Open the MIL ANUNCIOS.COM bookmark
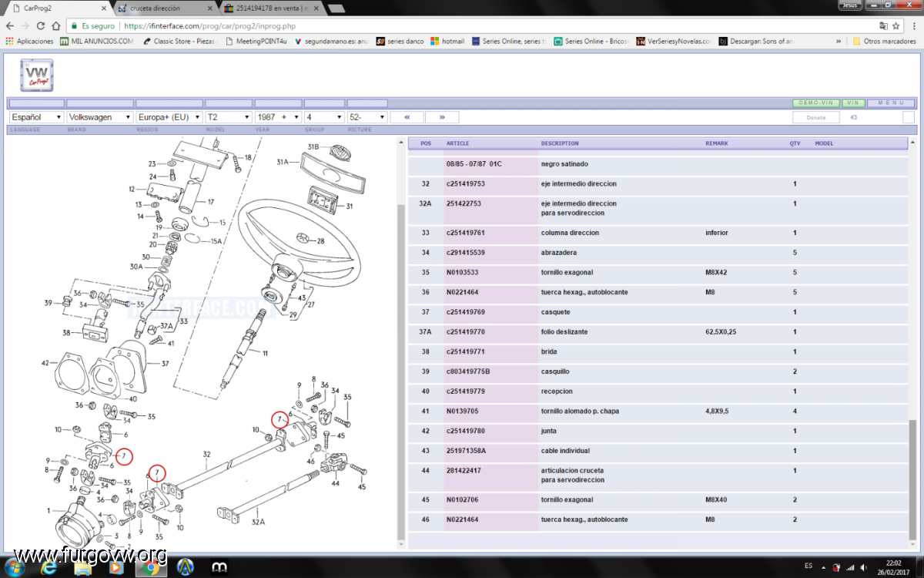Image resolution: width=924 pixels, height=578 pixels. pos(96,41)
